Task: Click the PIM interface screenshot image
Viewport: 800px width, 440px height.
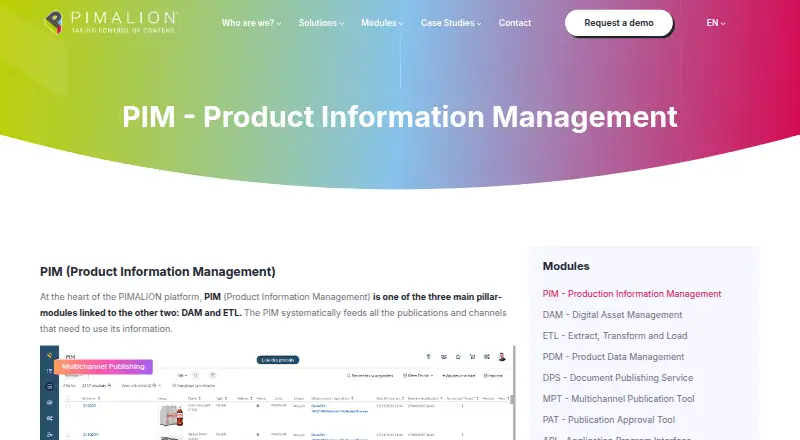Action: 278,393
